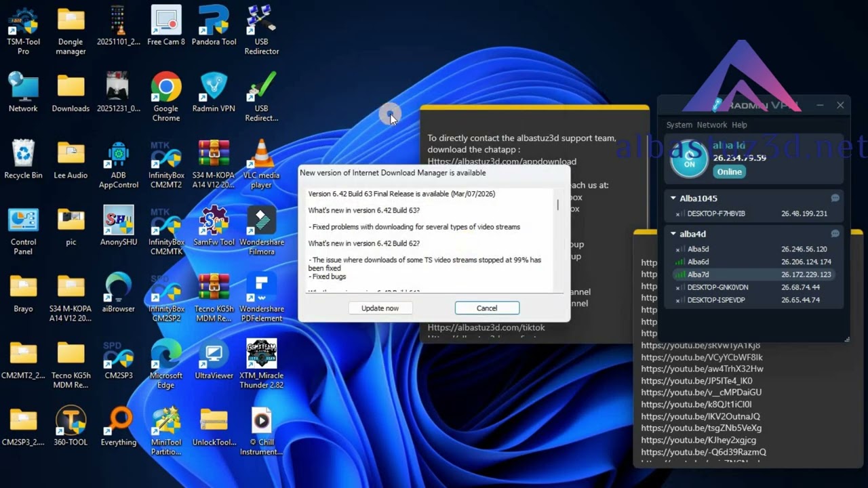Launch VLC media player icon
The height and width of the screenshot is (488, 868).
(262, 164)
